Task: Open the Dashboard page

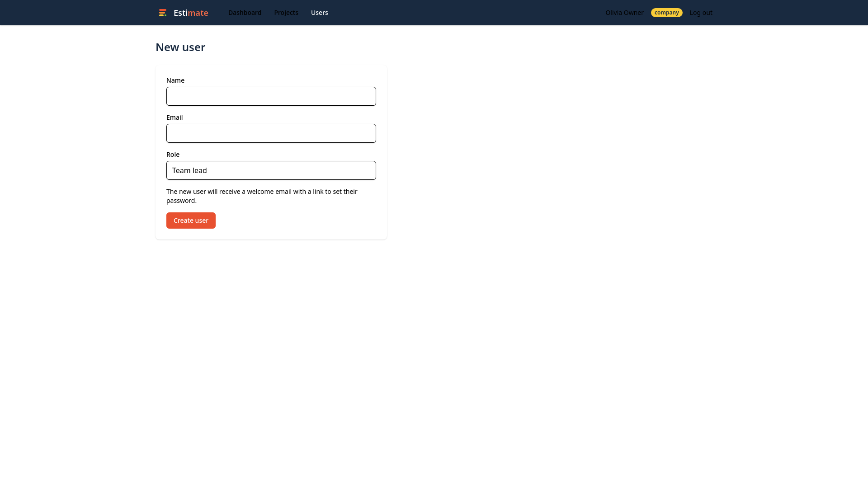Action: click(245, 13)
